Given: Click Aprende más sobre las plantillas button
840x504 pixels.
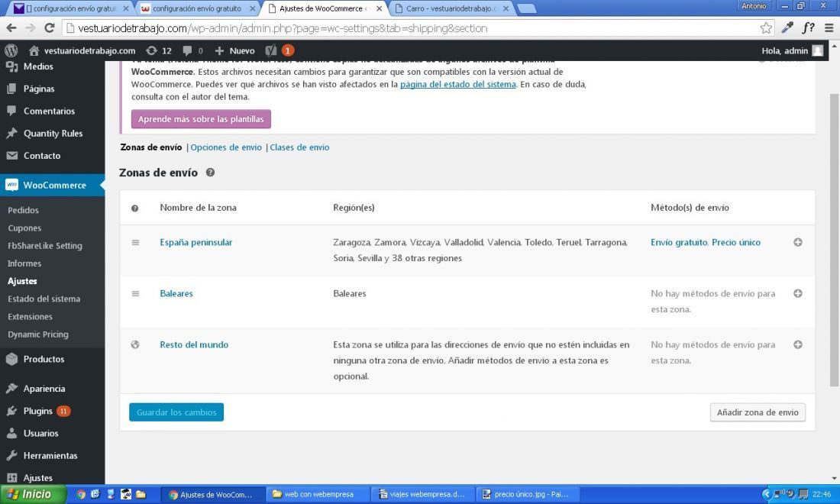Looking at the screenshot, I should click(x=201, y=119).
